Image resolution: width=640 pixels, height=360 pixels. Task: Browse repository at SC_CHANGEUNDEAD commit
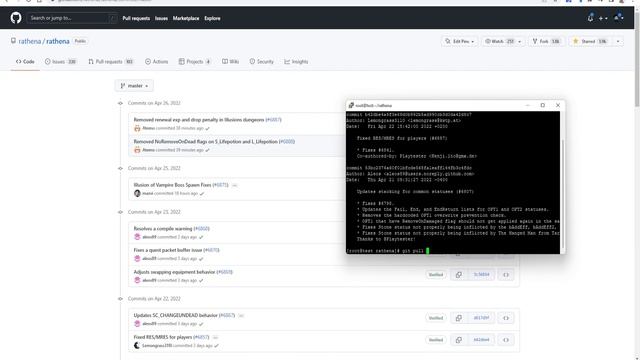pos(506,318)
